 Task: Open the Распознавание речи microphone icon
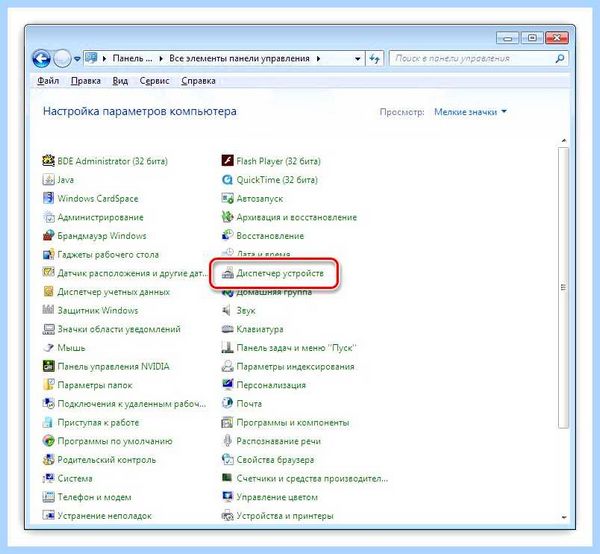[x=227, y=441]
